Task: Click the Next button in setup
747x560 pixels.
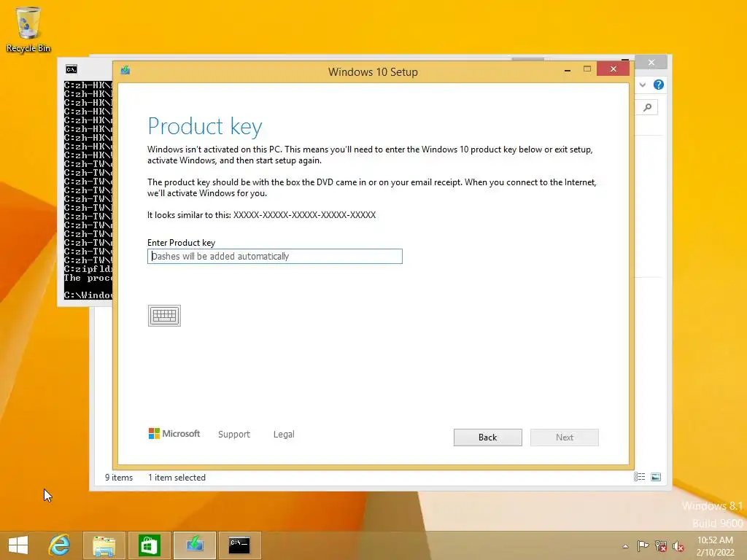Action: (x=564, y=437)
